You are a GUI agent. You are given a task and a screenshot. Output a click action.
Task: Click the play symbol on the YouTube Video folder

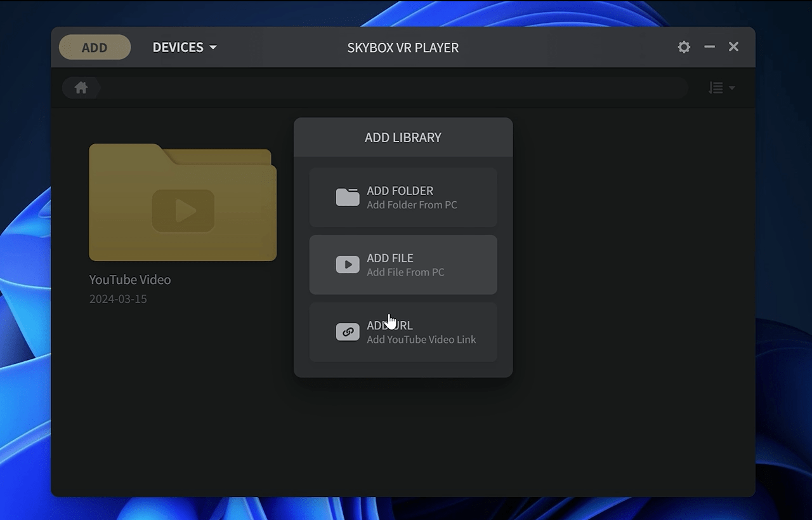pyautogui.click(x=183, y=211)
